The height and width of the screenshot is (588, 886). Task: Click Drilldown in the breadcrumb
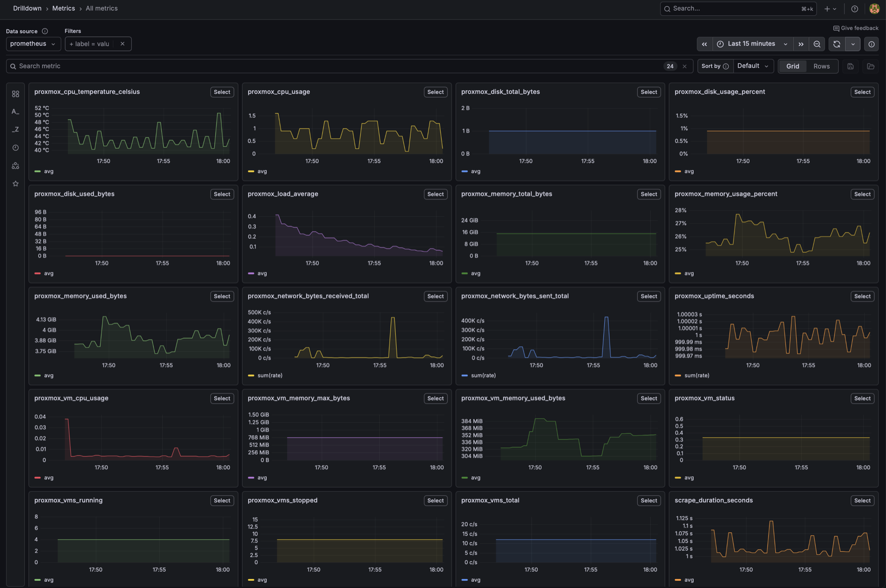pos(27,8)
